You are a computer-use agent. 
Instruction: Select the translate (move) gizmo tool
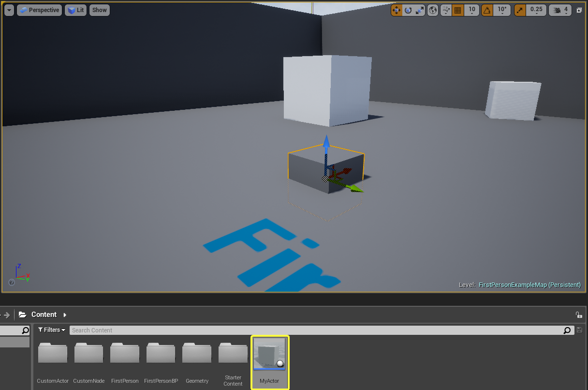(397, 10)
